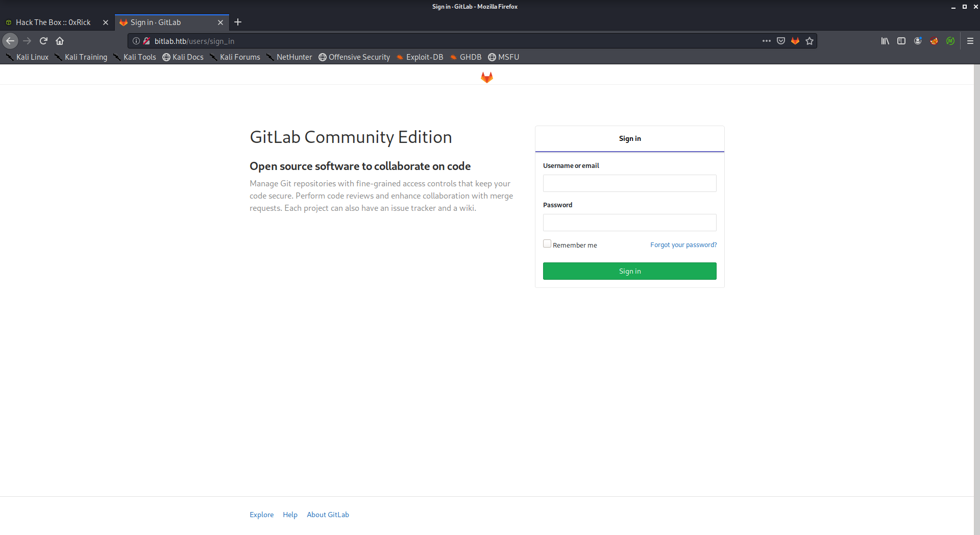Click the green Sign in button
Viewport: 980px width, 535px height.
[629, 271]
